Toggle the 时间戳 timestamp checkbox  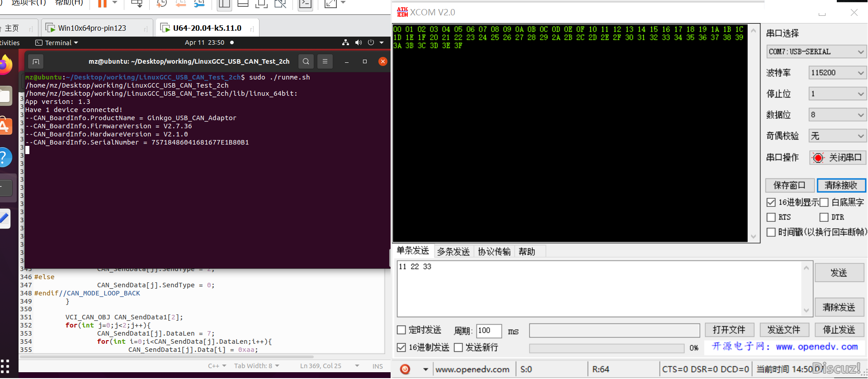tap(771, 232)
